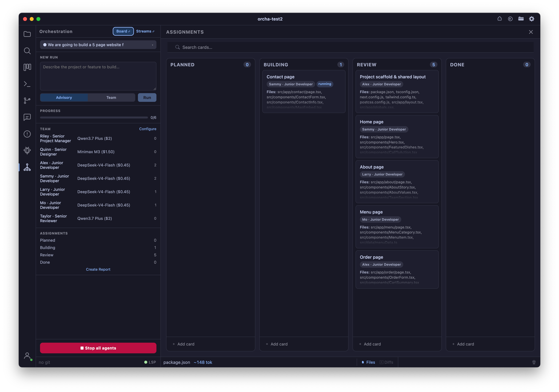Open the search icon in the sidebar
Screen dimensions: 559x392
[27, 51]
